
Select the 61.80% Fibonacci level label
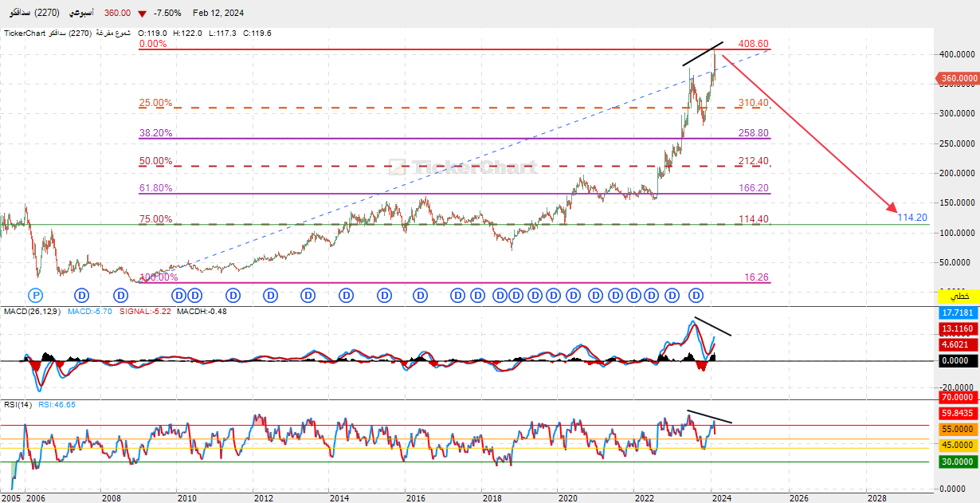coord(155,188)
